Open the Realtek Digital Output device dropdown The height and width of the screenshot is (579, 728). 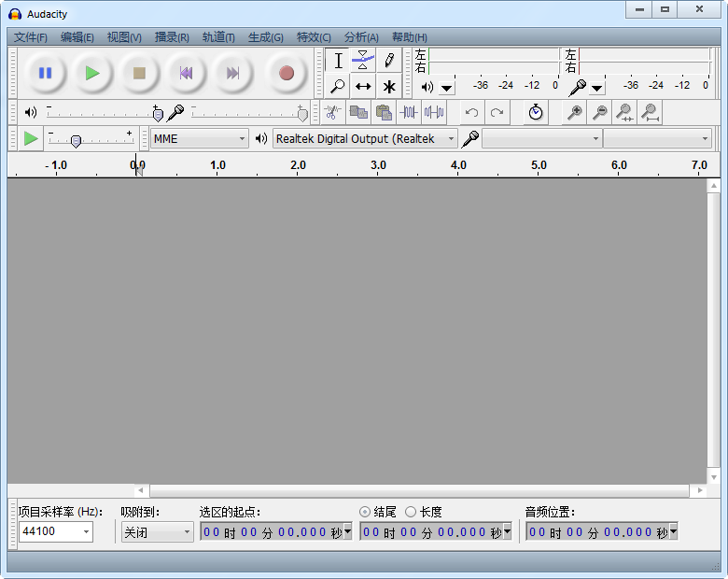point(365,139)
